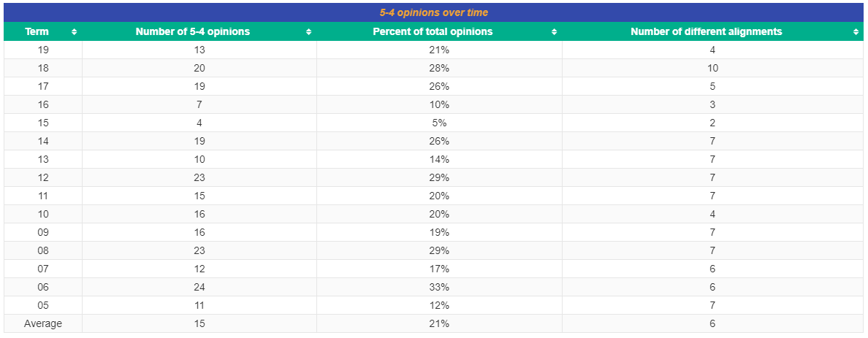Click the Number of 5-4 opinions header text
This screenshot has height=338, width=868.
coord(193,31)
